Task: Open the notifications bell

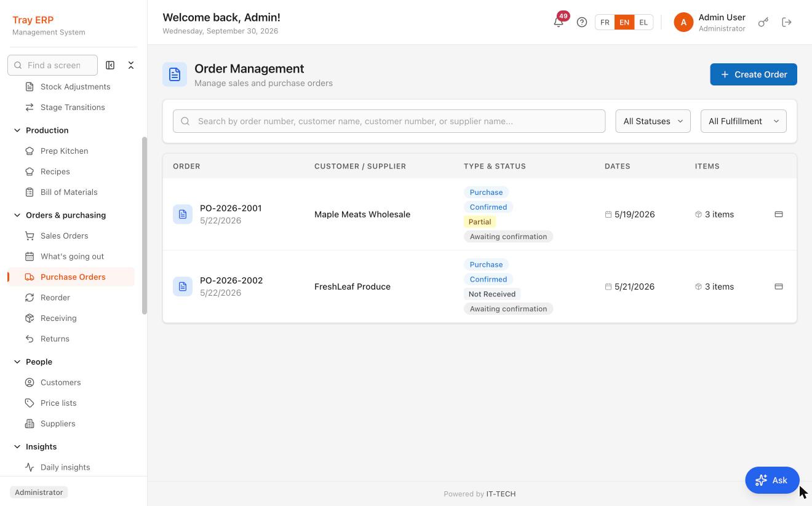Action: click(559, 22)
